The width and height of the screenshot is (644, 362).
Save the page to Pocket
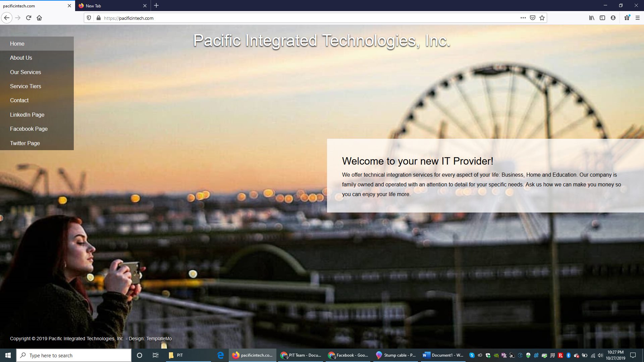point(532,18)
